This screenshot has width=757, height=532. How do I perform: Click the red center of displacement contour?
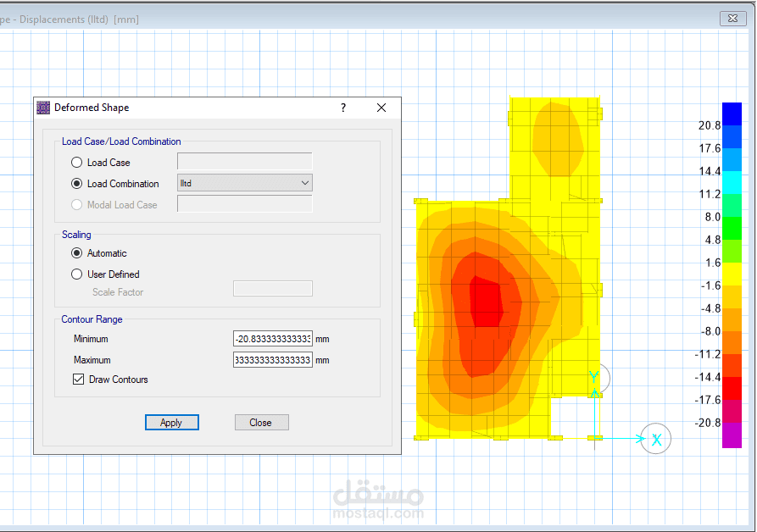point(487,303)
